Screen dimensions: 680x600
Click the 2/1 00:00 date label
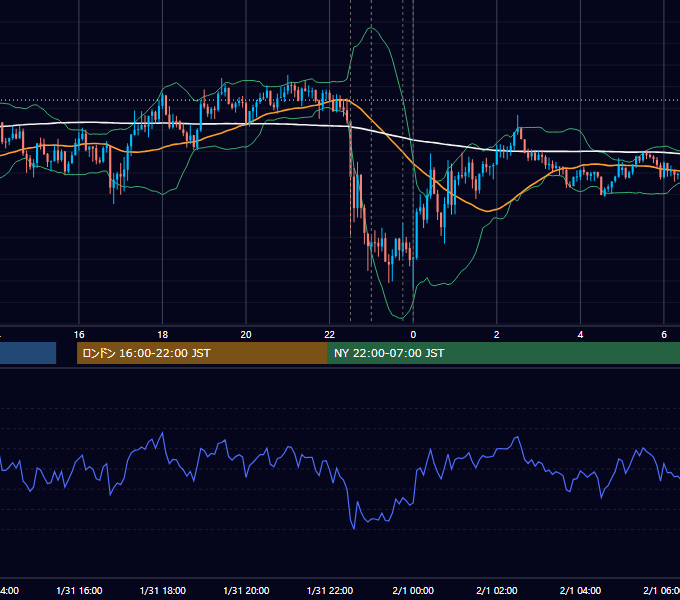[x=413, y=591]
